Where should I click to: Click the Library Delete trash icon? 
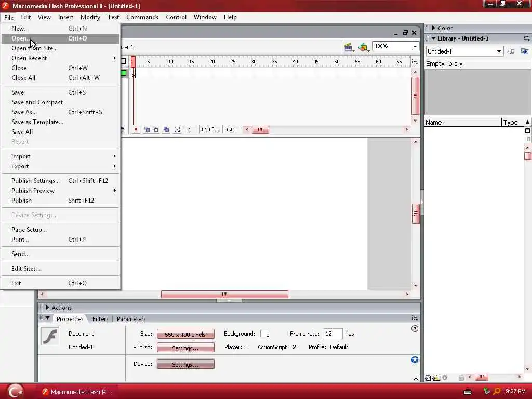[x=461, y=378]
